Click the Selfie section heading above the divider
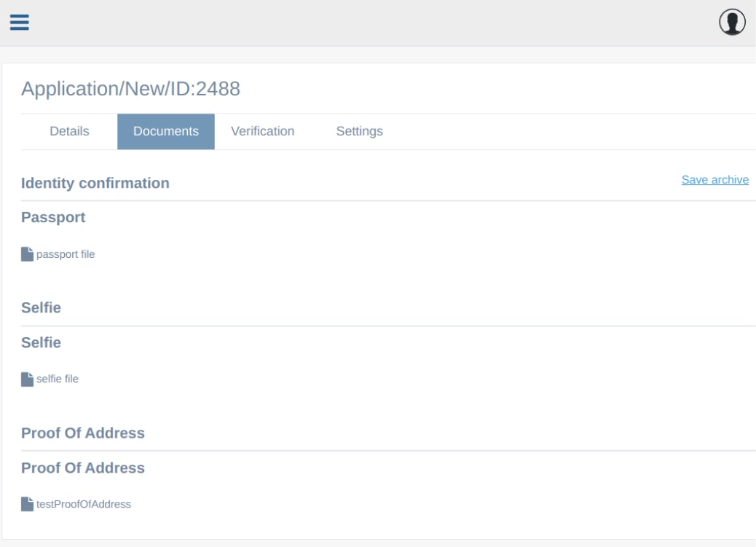This screenshot has height=547, width=756. (41, 308)
